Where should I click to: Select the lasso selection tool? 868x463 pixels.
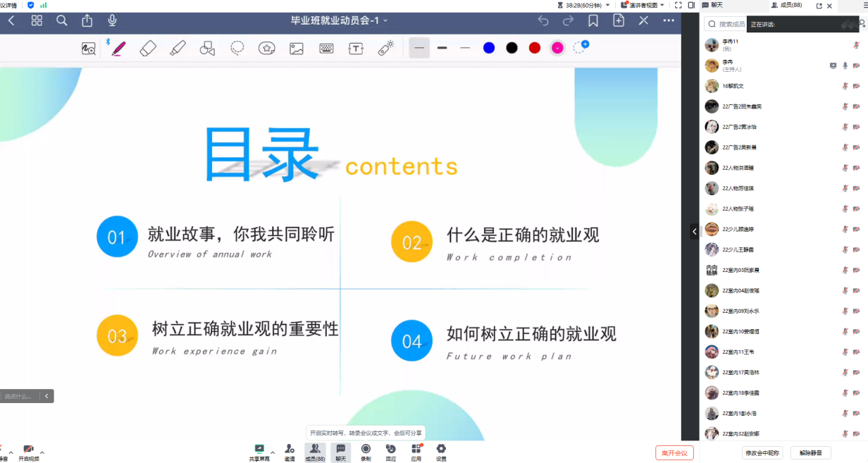click(x=237, y=48)
